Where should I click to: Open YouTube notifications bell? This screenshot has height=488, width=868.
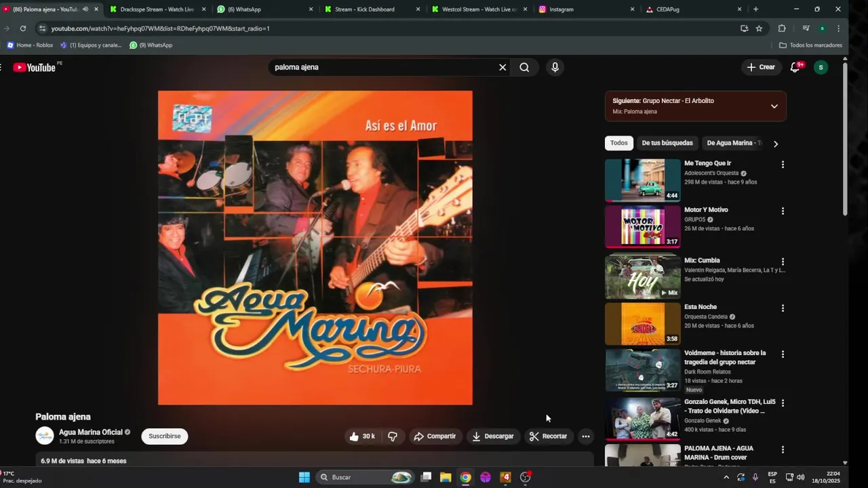tap(795, 67)
